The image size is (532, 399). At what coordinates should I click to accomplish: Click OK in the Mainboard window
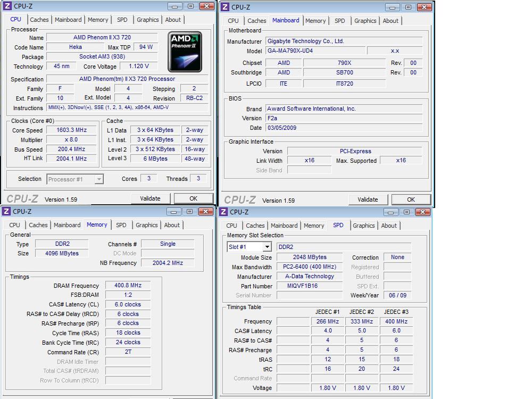coord(411,199)
